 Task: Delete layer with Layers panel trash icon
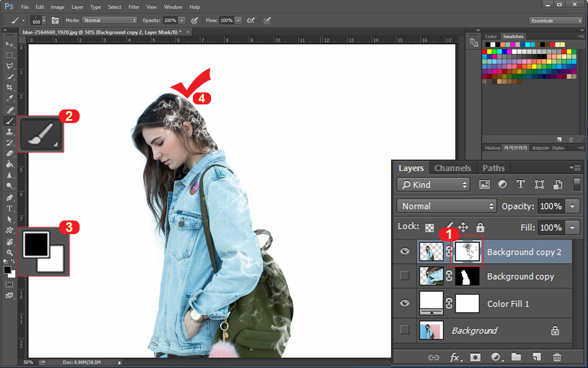point(557,357)
